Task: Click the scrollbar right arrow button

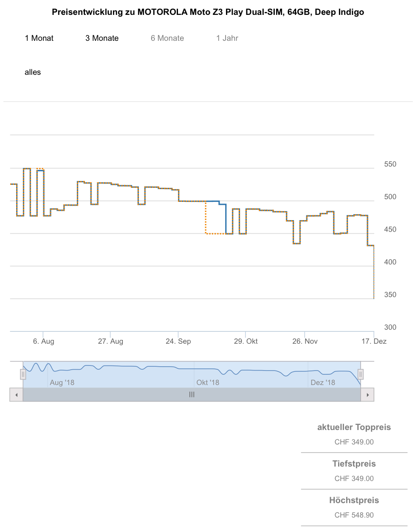Action: pyautogui.click(x=367, y=395)
